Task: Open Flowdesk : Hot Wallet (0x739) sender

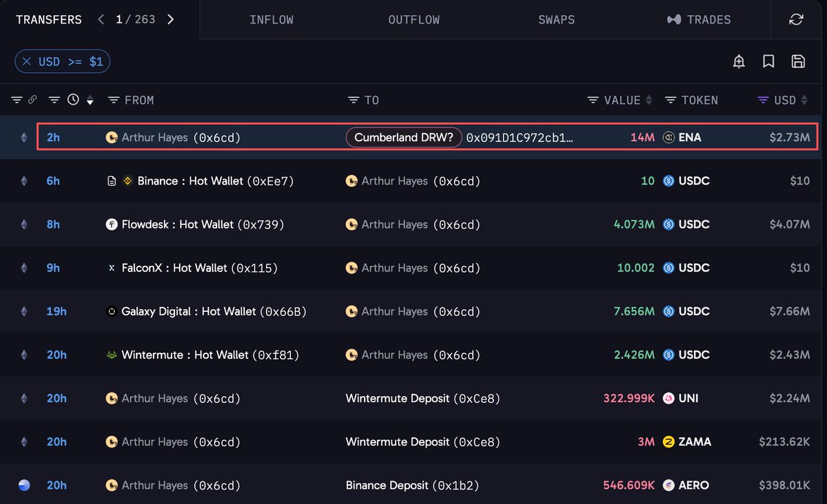Action: [x=203, y=224]
